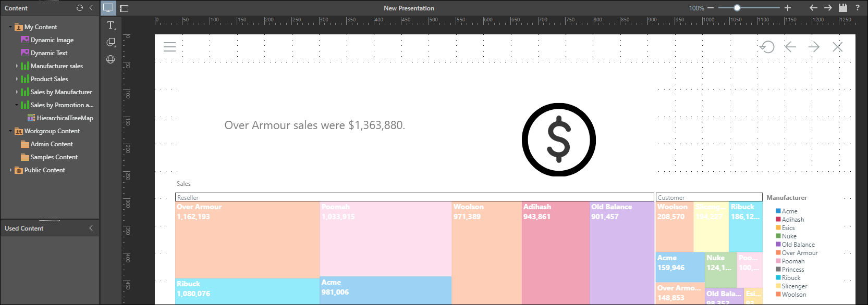The image size is (868, 305).
Task: Collapse the My Content folder
Action: (10, 27)
